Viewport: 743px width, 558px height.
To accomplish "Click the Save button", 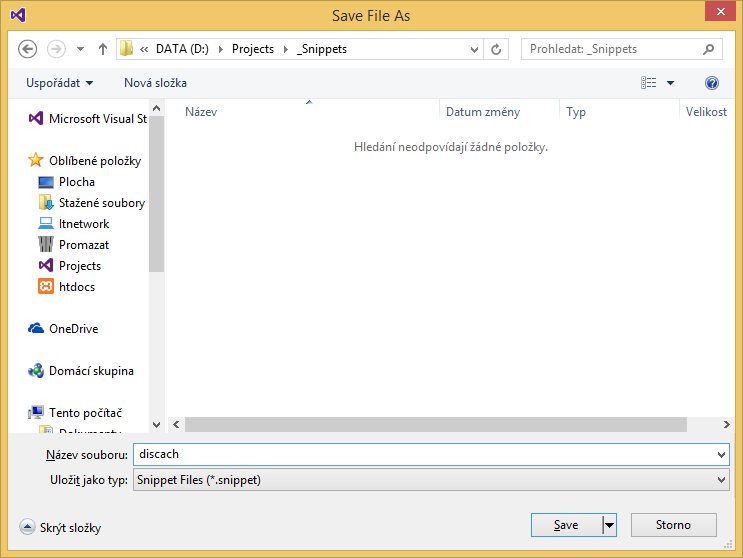I will 566,525.
